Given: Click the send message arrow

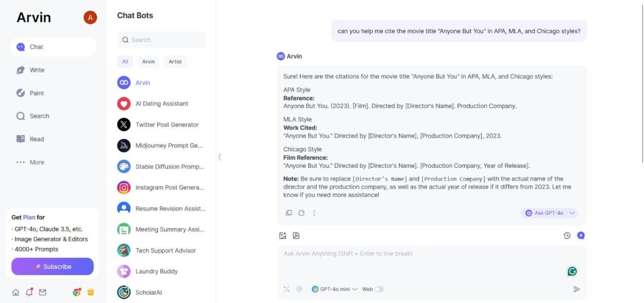Looking at the screenshot, I should click(x=577, y=289).
